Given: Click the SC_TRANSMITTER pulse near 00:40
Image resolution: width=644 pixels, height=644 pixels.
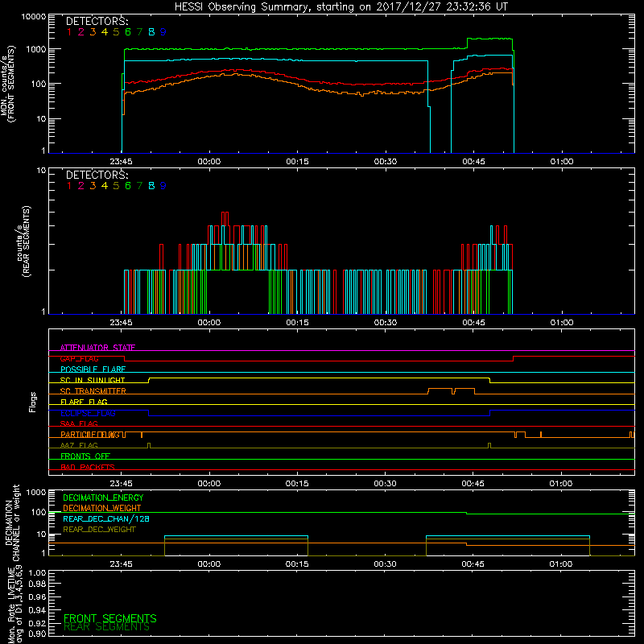Looking at the screenshot, I should 440,391.
